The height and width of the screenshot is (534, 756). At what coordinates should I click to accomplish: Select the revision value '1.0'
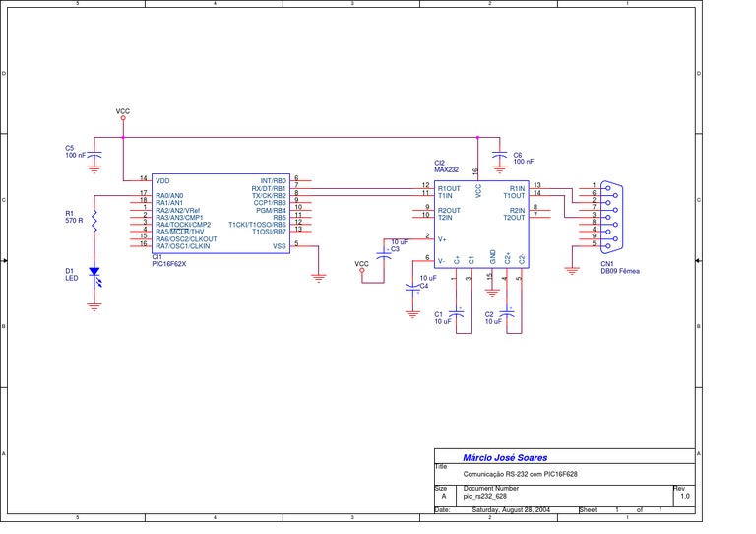685,496
